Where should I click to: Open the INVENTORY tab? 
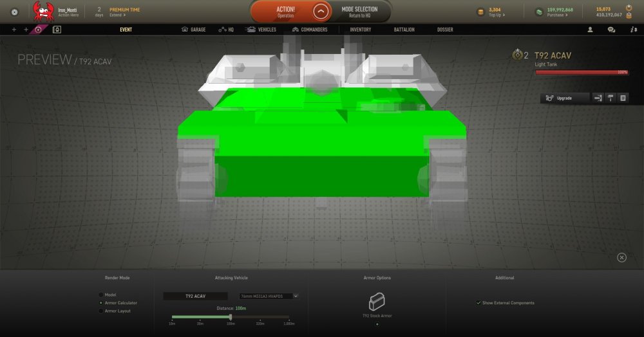360,30
